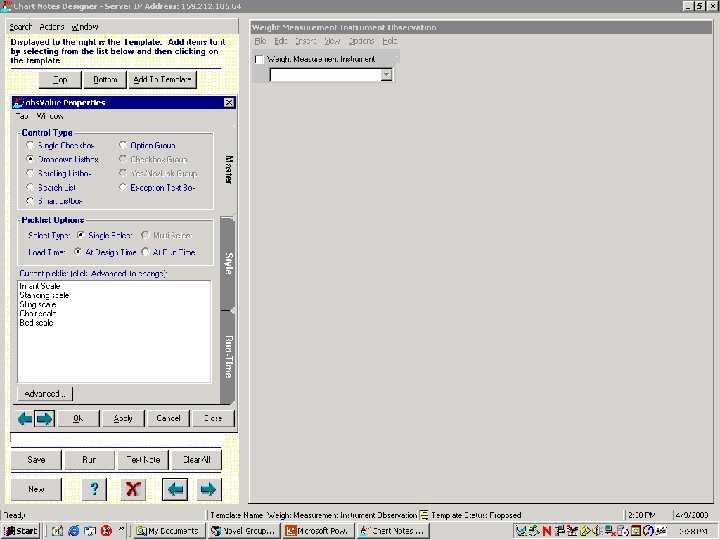Open the Window menu in the Properties dialog

pyautogui.click(x=50, y=116)
